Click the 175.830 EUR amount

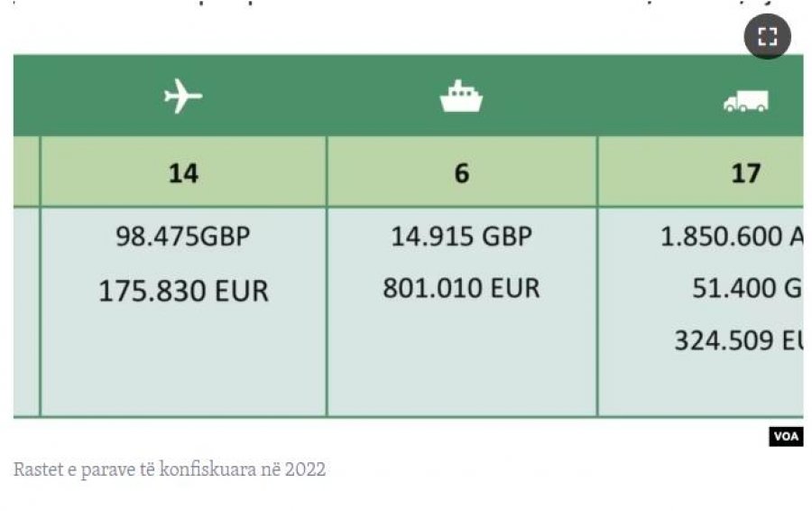pyautogui.click(x=183, y=291)
